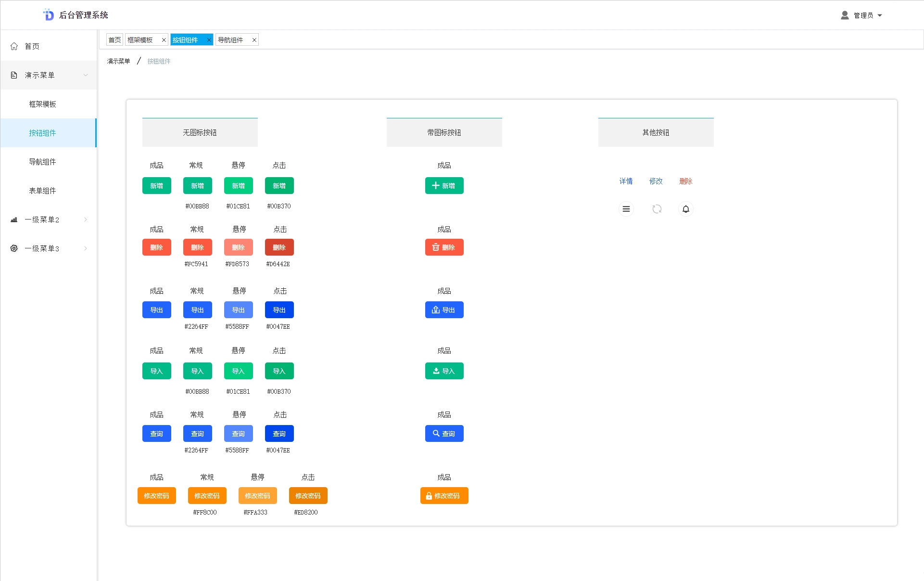Click the 查询 button with magnifier icon

coord(444,434)
